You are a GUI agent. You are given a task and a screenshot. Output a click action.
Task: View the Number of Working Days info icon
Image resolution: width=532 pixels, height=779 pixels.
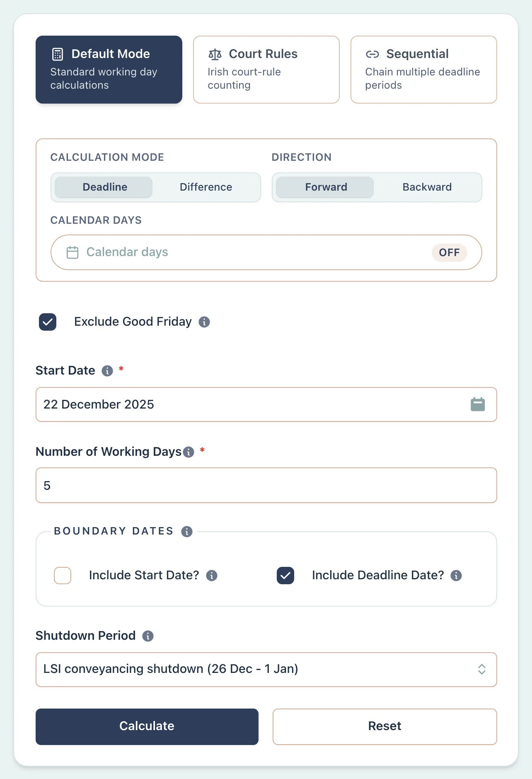tap(189, 452)
